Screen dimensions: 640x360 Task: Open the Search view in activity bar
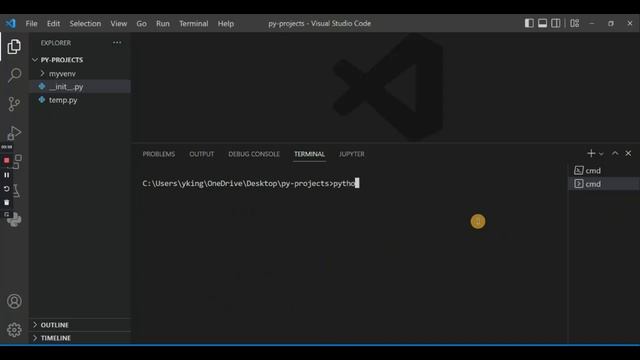[14, 75]
